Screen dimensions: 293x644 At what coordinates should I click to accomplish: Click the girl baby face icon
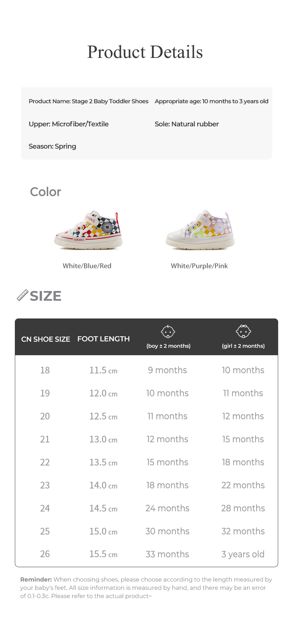(x=243, y=331)
